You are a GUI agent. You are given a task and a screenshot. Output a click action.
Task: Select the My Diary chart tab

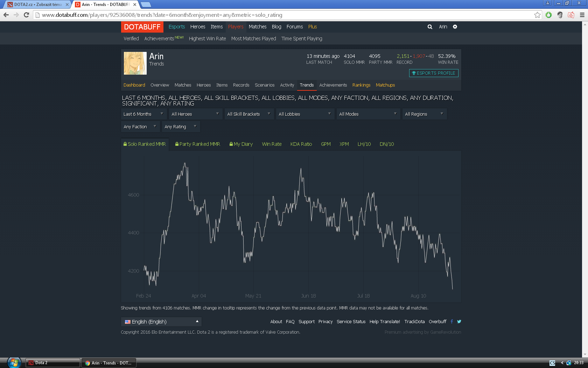[241, 144]
